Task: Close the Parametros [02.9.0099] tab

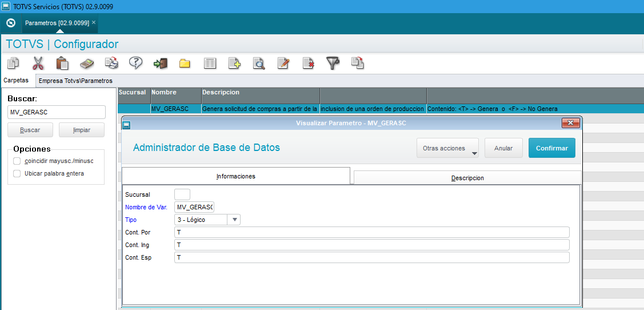Action: click(x=94, y=23)
